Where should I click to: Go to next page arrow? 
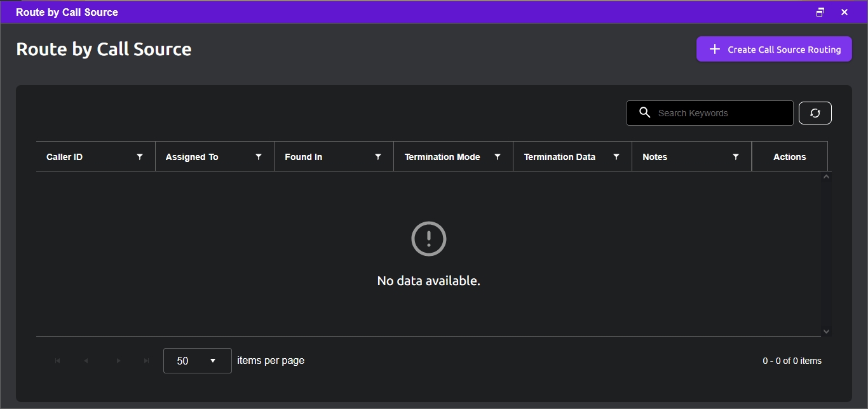(119, 361)
